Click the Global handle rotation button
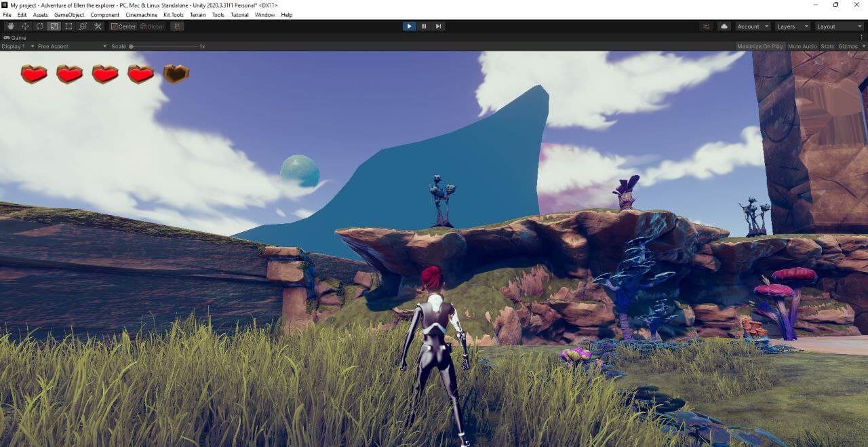Viewport: 868px width, 447px height. (x=152, y=26)
